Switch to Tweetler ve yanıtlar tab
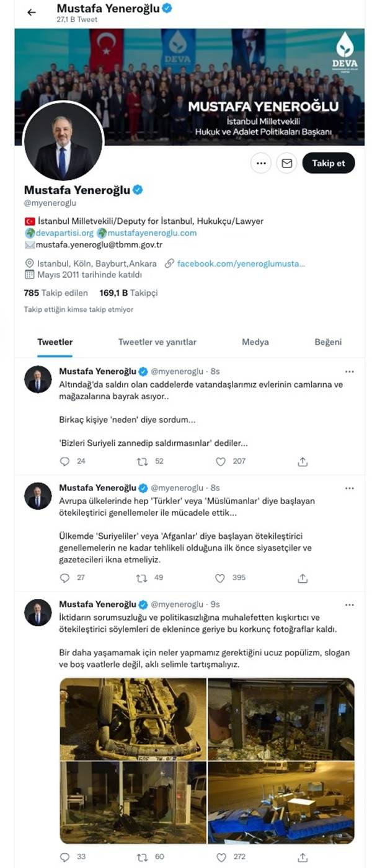The height and width of the screenshot is (868, 372). coord(157,342)
